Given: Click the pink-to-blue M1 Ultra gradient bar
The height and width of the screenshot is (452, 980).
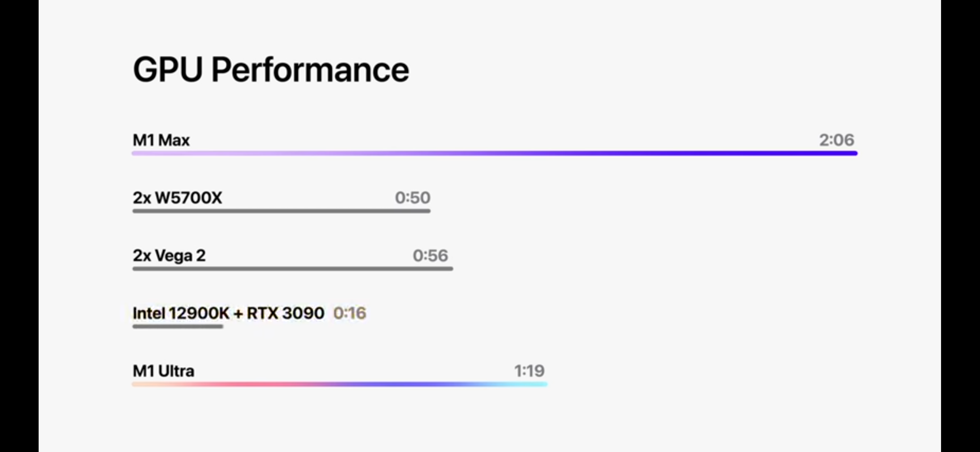Looking at the screenshot, I should click(x=340, y=384).
